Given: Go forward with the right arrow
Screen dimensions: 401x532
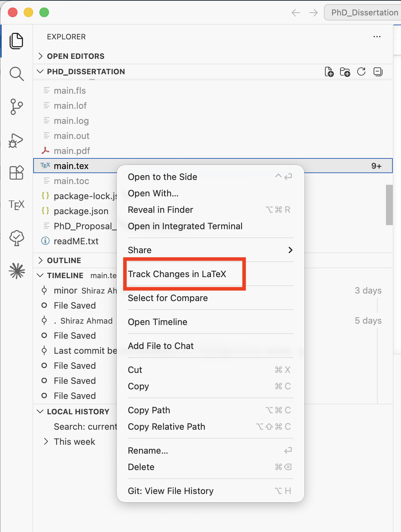Looking at the screenshot, I should [x=314, y=13].
